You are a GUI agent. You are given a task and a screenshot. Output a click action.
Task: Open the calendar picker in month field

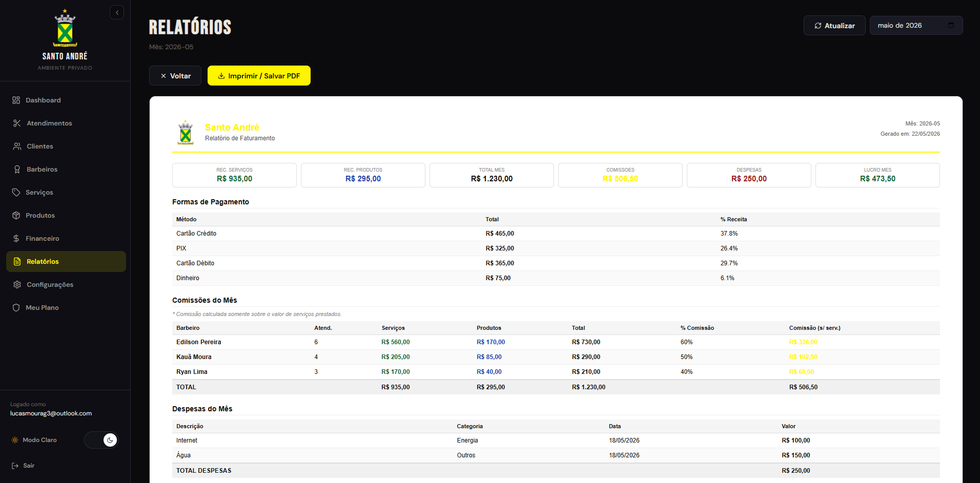tap(951, 25)
